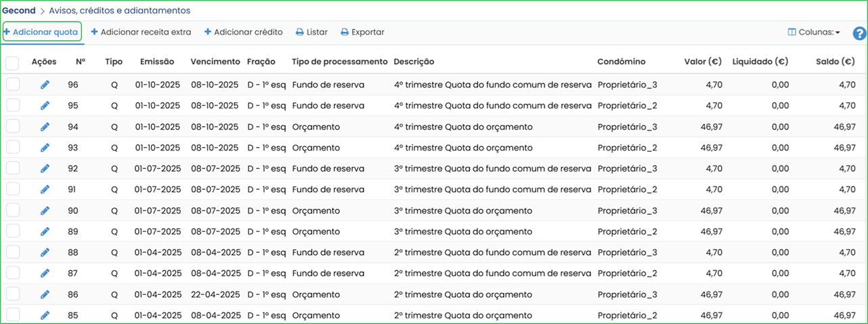The width and height of the screenshot is (868, 324).
Task: Click the edit pencil for entry Nº 89
Action: 45,232
